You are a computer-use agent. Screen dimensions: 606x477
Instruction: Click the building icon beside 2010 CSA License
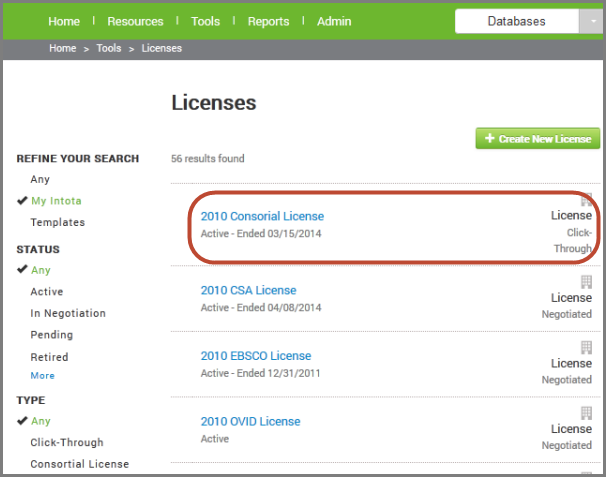pyautogui.click(x=586, y=282)
